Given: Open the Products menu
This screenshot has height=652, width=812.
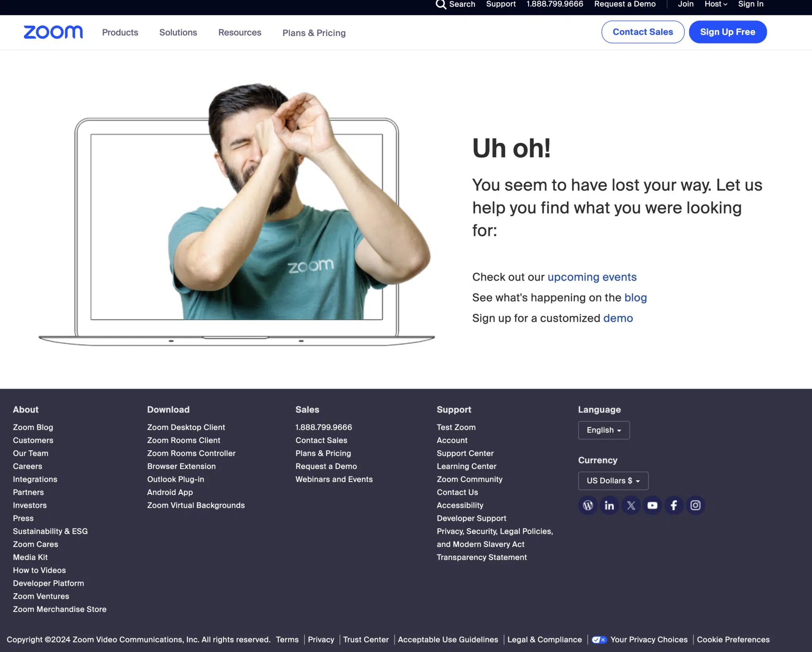Looking at the screenshot, I should [x=120, y=33].
